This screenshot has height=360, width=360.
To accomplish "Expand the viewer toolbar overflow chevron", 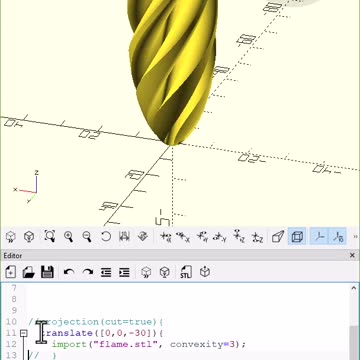I will pos(355,237).
